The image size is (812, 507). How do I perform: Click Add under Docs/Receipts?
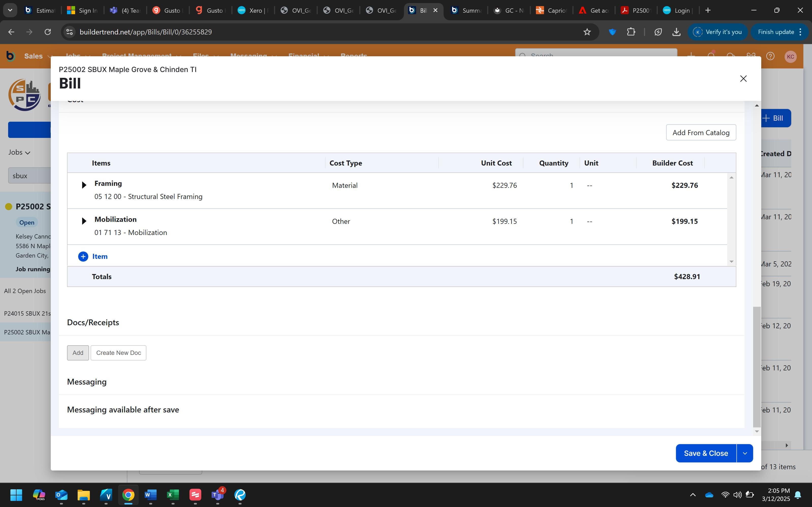78,353
